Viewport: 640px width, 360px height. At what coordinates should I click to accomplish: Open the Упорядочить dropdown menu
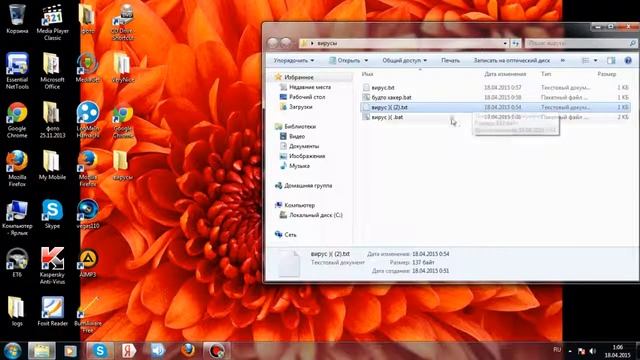pyautogui.click(x=293, y=60)
